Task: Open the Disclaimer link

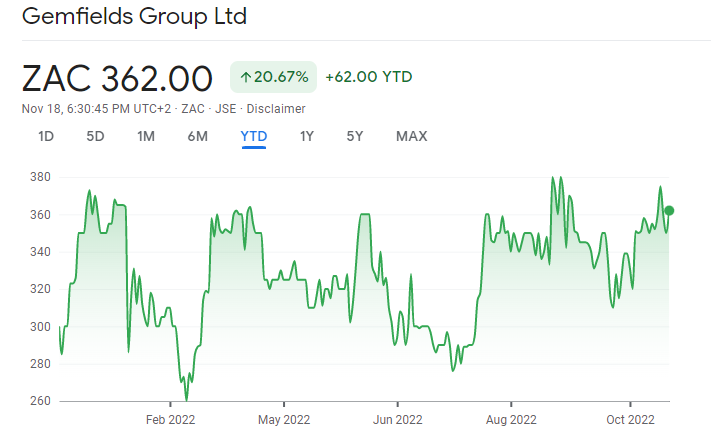Action: [x=276, y=109]
